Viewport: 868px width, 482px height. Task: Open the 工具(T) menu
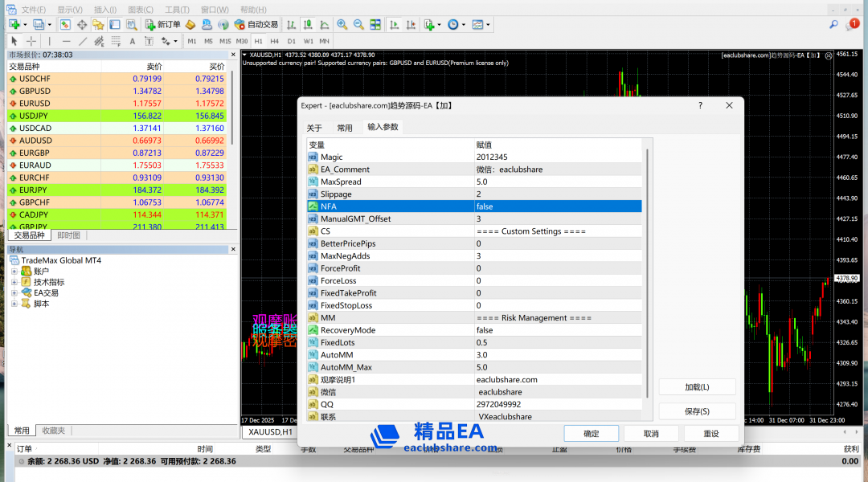click(177, 10)
